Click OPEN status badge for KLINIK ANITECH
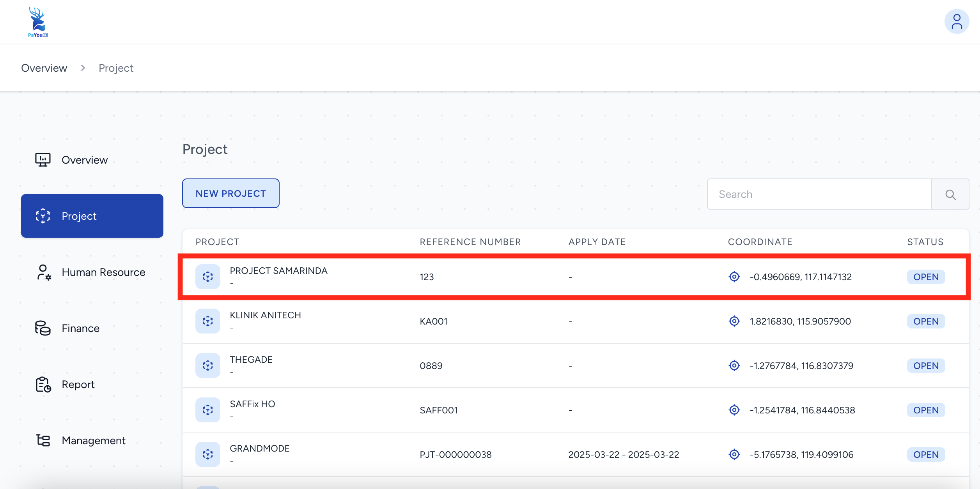This screenshot has height=489, width=980. (925, 321)
